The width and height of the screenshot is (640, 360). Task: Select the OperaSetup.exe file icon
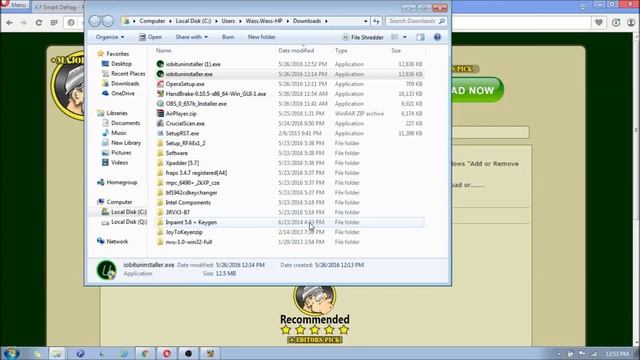[x=160, y=84]
